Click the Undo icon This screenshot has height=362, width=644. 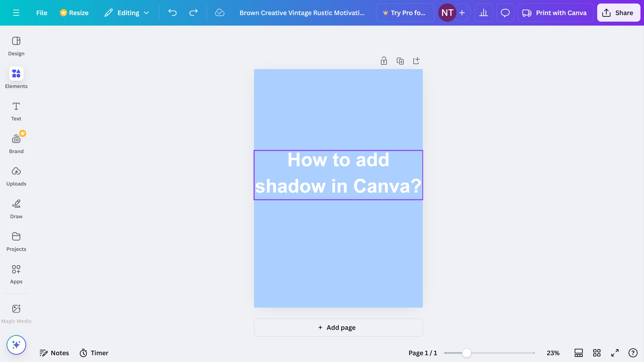[172, 13]
